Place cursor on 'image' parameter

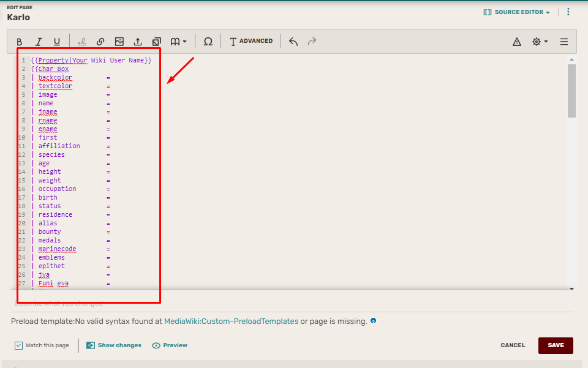[48, 95]
